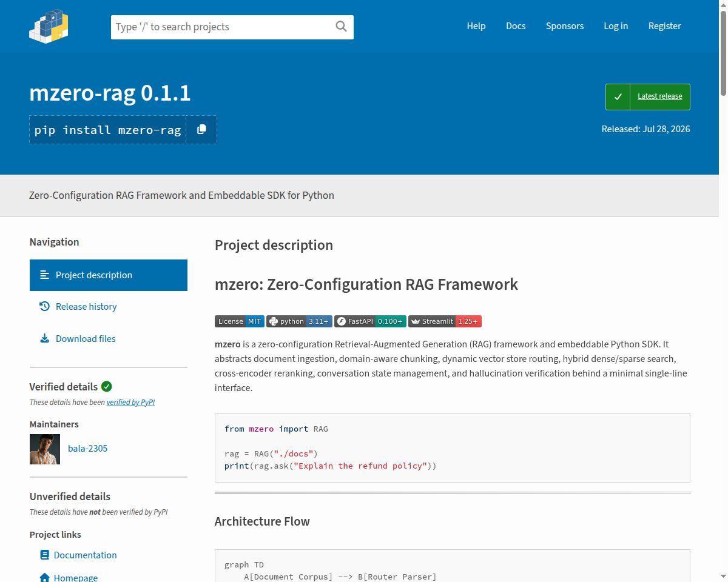This screenshot has width=728, height=582.
Task: Click the Homepage house icon
Action: point(44,578)
